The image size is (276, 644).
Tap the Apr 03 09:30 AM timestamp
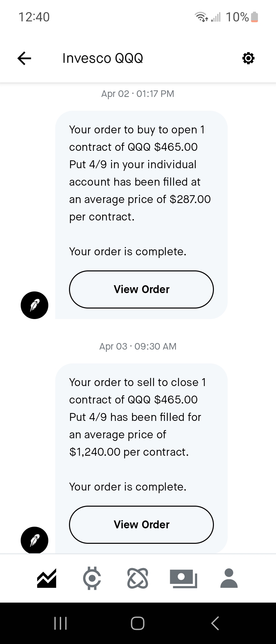coord(138,347)
